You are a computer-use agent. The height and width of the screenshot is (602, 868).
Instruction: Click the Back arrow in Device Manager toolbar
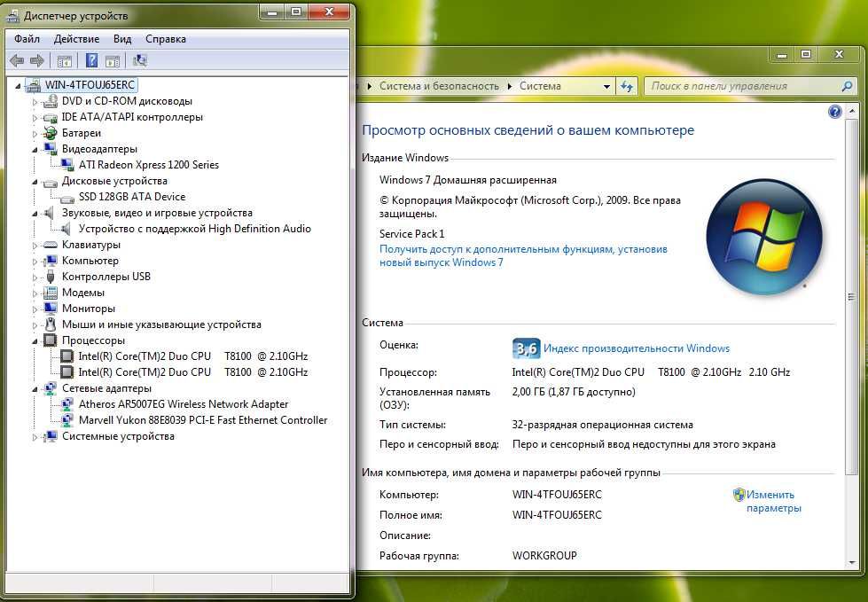pyautogui.click(x=17, y=61)
